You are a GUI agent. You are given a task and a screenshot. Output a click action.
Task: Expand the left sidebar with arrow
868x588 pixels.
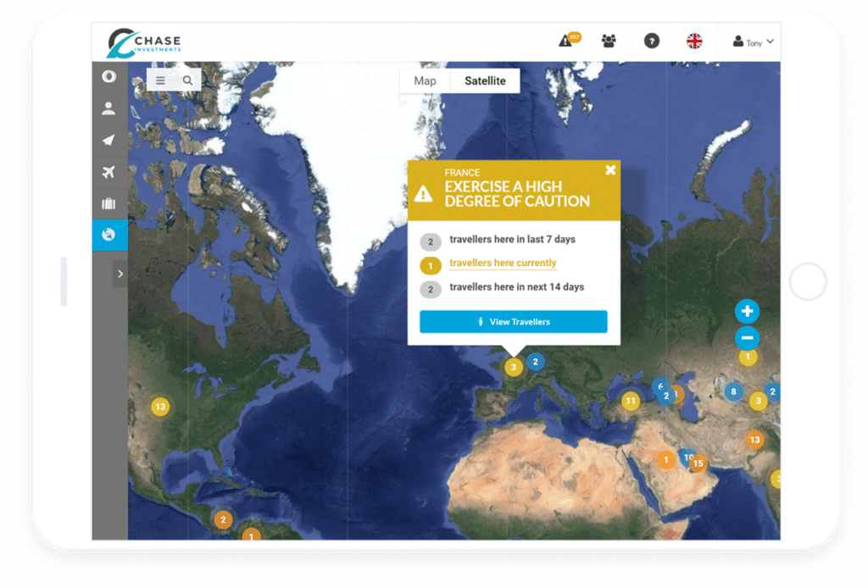pyautogui.click(x=120, y=274)
